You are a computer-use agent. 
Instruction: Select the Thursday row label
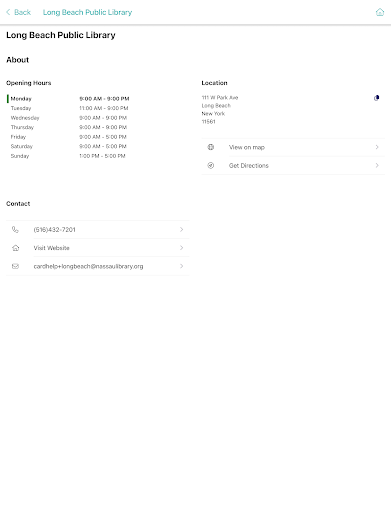pyautogui.click(x=22, y=127)
